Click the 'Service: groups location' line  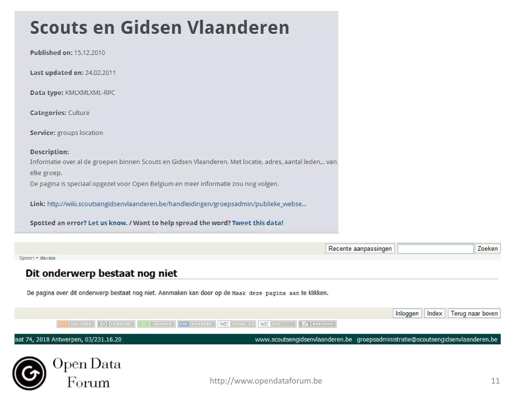coord(66,133)
